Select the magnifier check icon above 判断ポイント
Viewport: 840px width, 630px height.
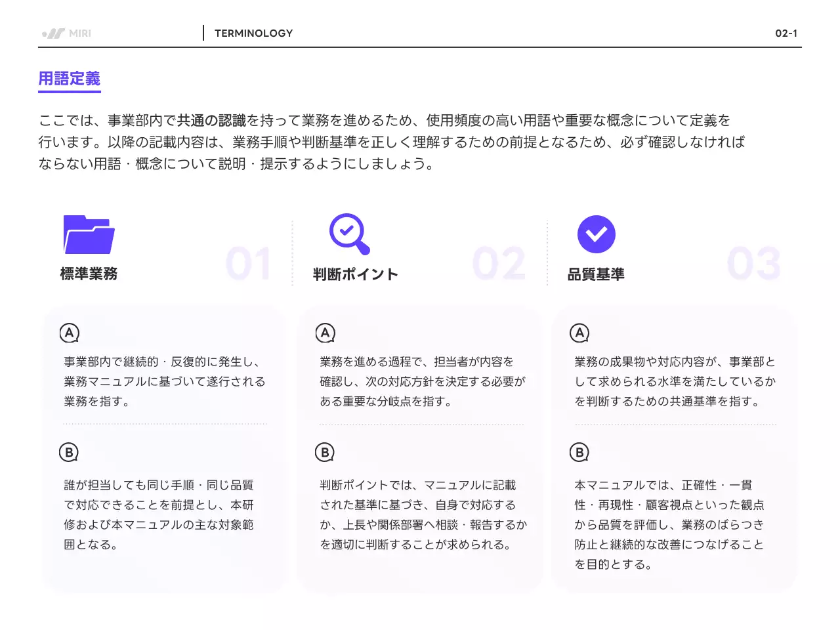pyautogui.click(x=348, y=234)
